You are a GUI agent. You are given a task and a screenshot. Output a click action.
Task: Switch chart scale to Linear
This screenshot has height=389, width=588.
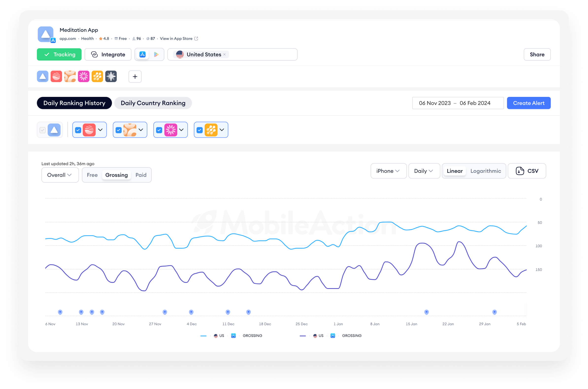pyautogui.click(x=455, y=171)
